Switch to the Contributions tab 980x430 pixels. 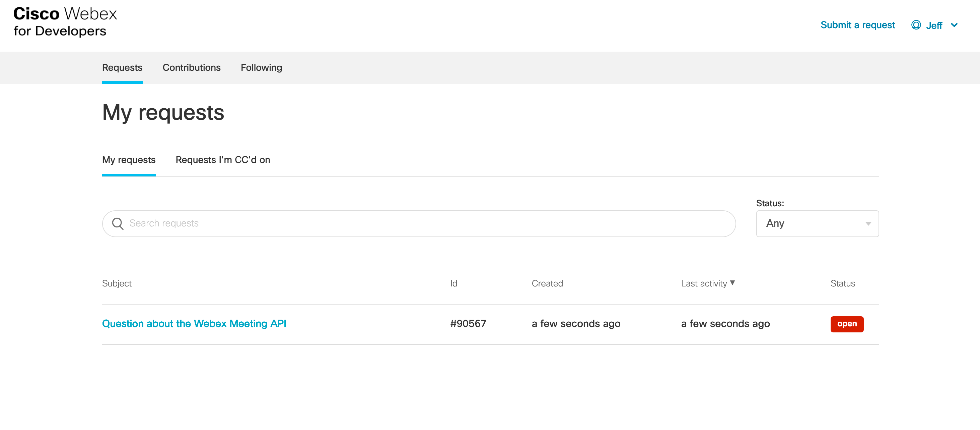point(191,68)
